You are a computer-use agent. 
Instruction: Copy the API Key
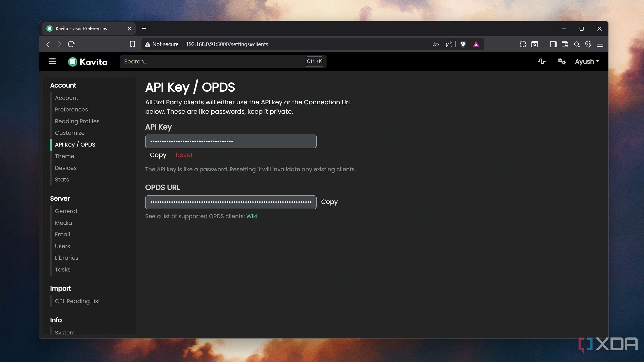[158, 155]
